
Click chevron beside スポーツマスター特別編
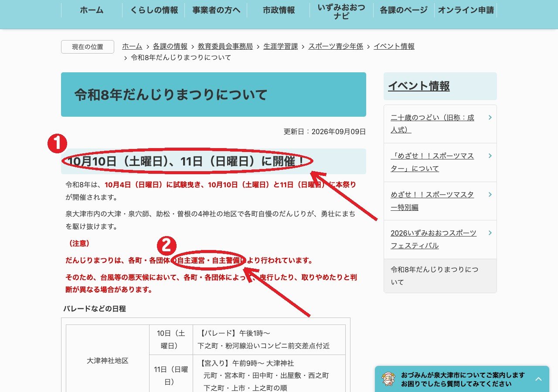click(490, 195)
